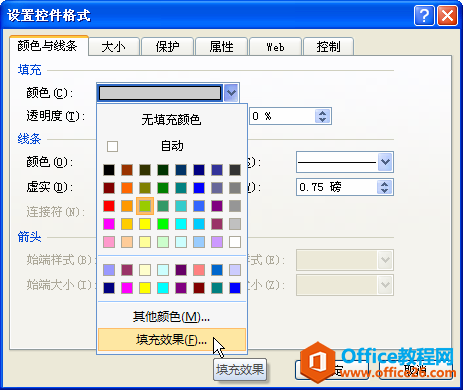
Task: Select the olive swatch in second row
Action: click(x=145, y=188)
